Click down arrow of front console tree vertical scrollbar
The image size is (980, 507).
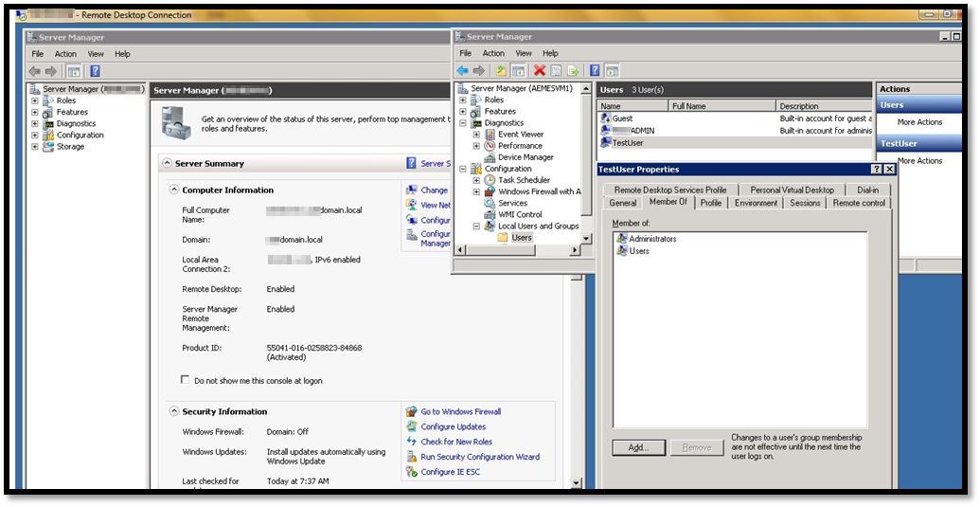(586, 238)
